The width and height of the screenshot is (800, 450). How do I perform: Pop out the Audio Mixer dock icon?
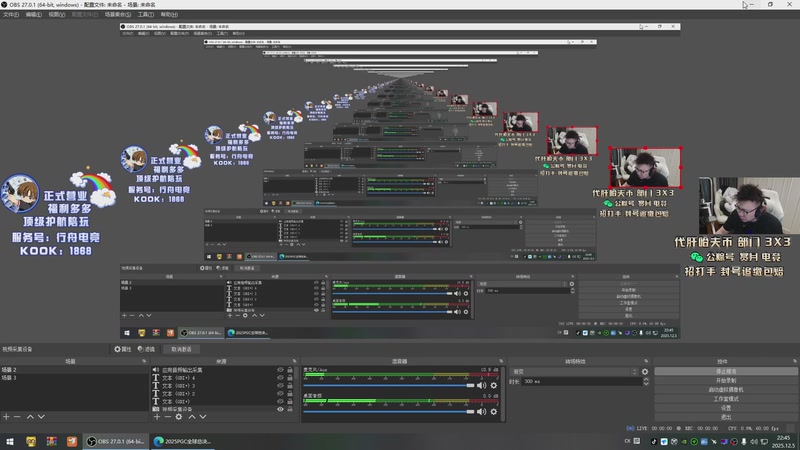[x=501, y=361]
